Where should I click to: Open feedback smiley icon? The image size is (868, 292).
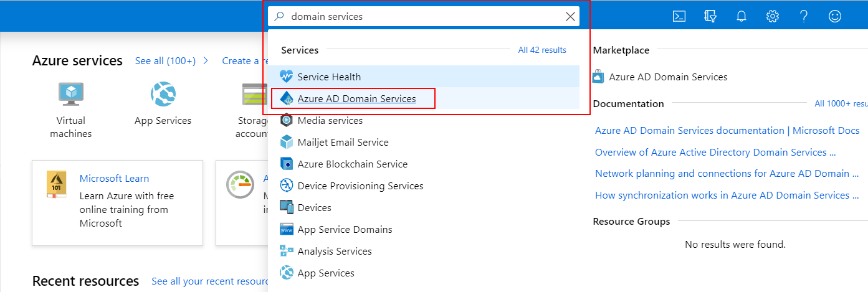[835, 16]
